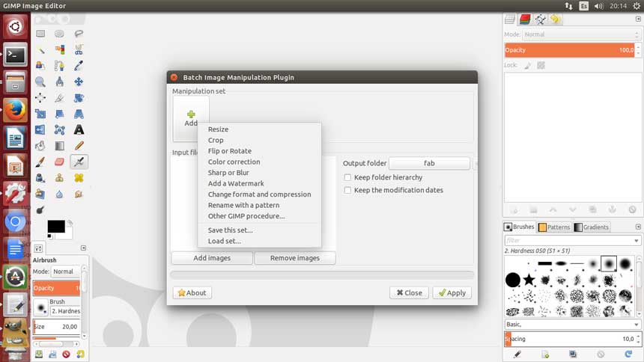Choose Crop from the Add menu
644x362 pixels.
(216, 140)
